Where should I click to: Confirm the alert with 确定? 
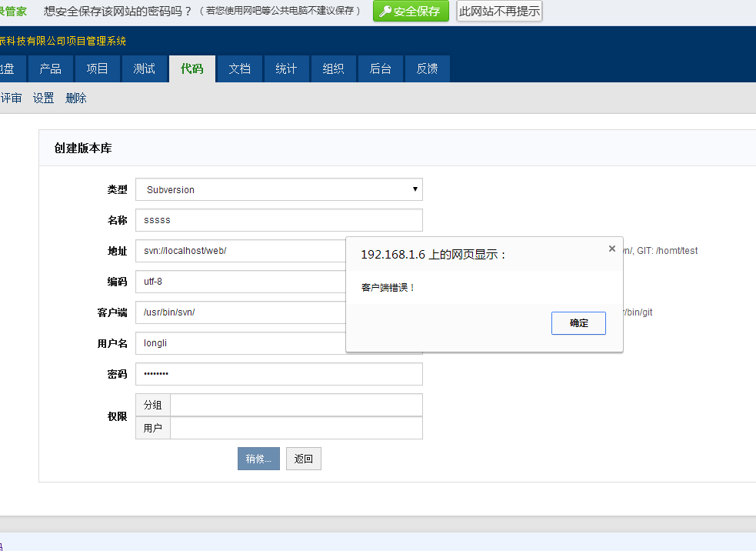click(578, 323)
